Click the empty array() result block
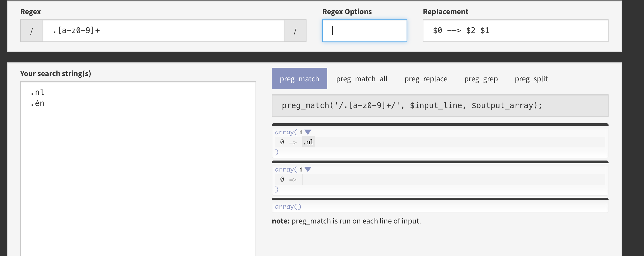644x256 pixels. (440, 207)
